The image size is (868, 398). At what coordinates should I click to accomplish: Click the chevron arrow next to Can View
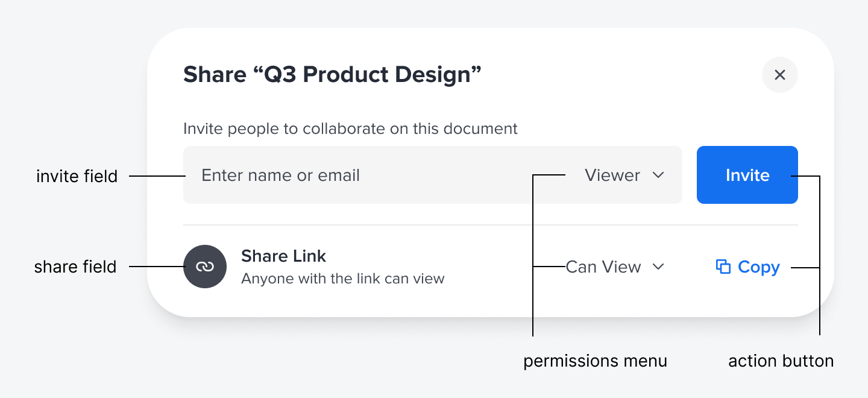[x=658, y=267]
